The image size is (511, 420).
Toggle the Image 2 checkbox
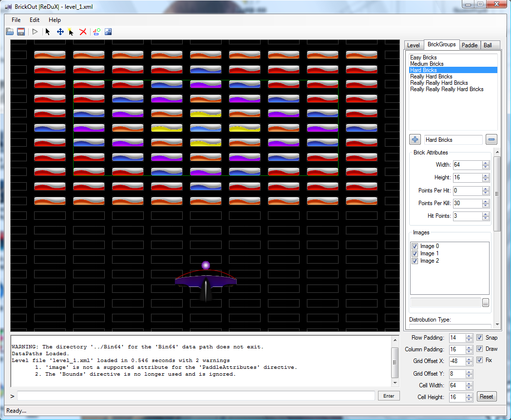(415, 261)
